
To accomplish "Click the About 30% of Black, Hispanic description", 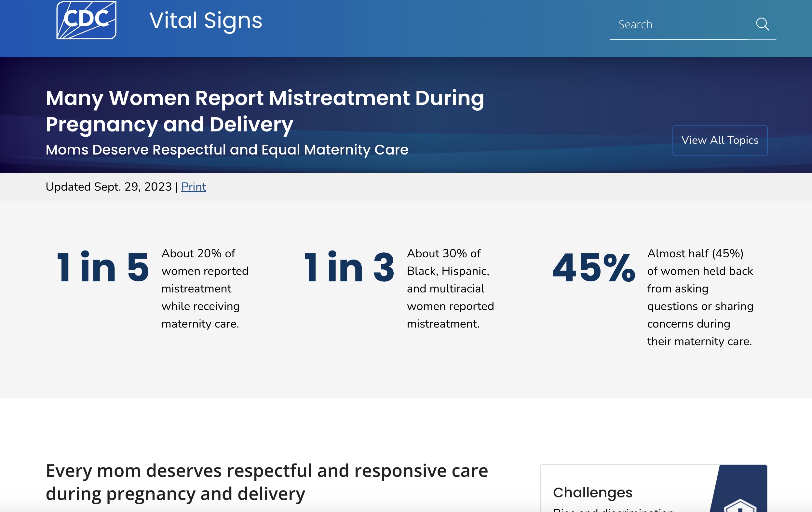I will pyautogui.click(x=450, y=289).
